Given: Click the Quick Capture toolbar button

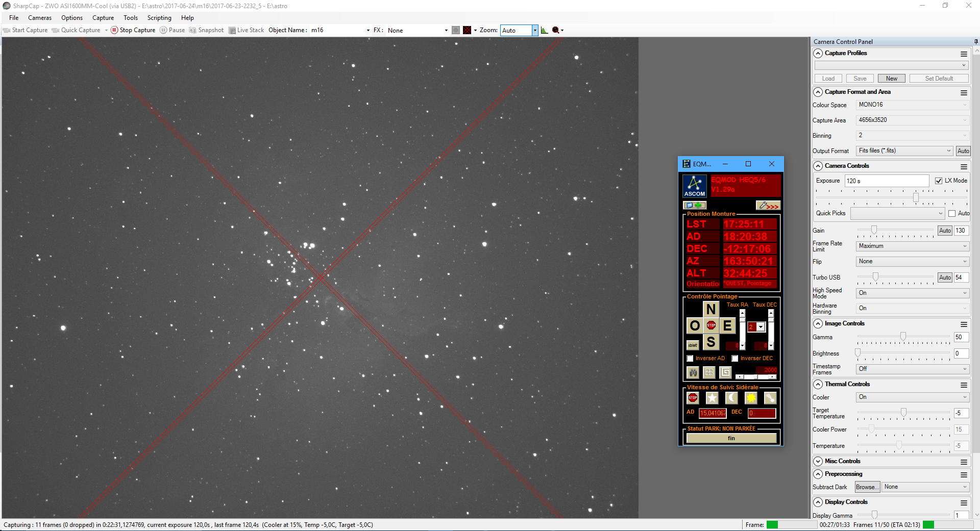Looking at the screenshot, I should (77, 30).
